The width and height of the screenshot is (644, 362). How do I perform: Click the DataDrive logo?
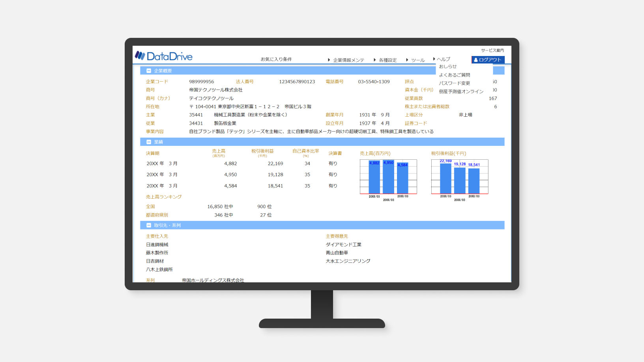(163, 56)
